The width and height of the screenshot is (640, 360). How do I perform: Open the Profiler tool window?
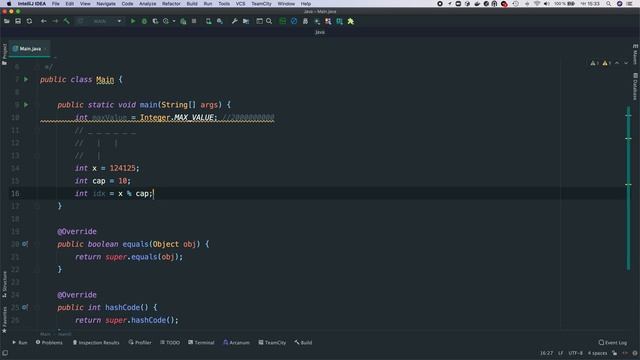[140, 343]
